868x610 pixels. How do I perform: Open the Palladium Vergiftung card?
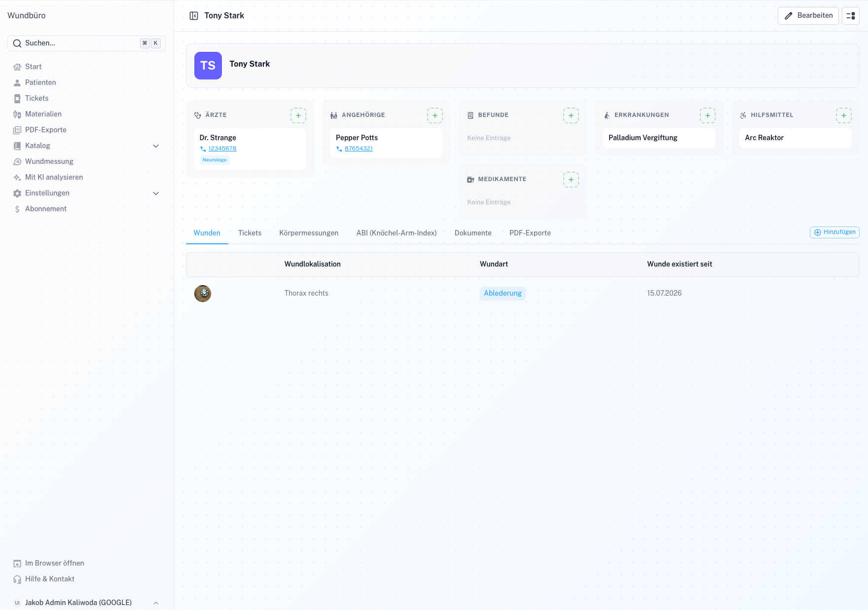[x=659, y=138]
